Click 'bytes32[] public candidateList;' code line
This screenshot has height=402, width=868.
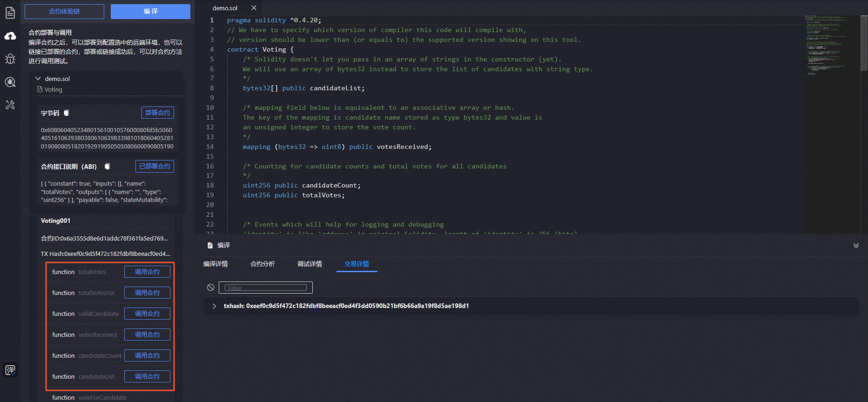[303, 88]
